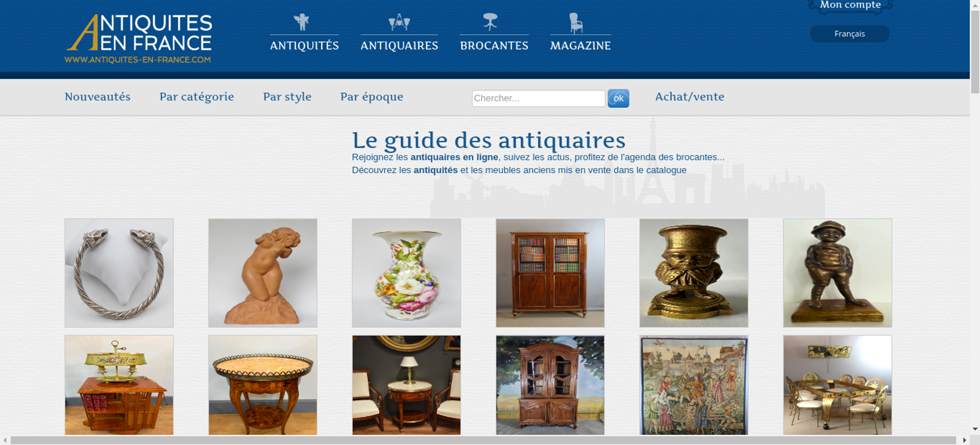Click the cherub icon above Antiquités
The width and height of the screenshot is (980, 445).
(x=301, y=22)
